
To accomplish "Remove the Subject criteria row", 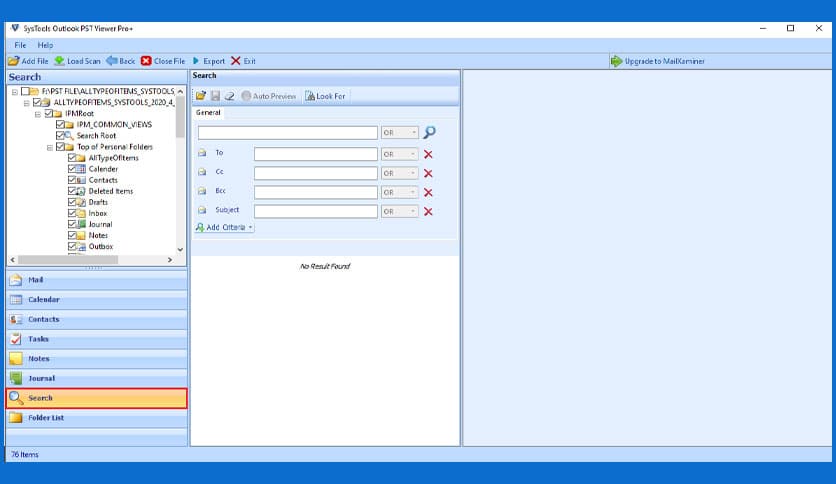I will click(x=428, y=212).
